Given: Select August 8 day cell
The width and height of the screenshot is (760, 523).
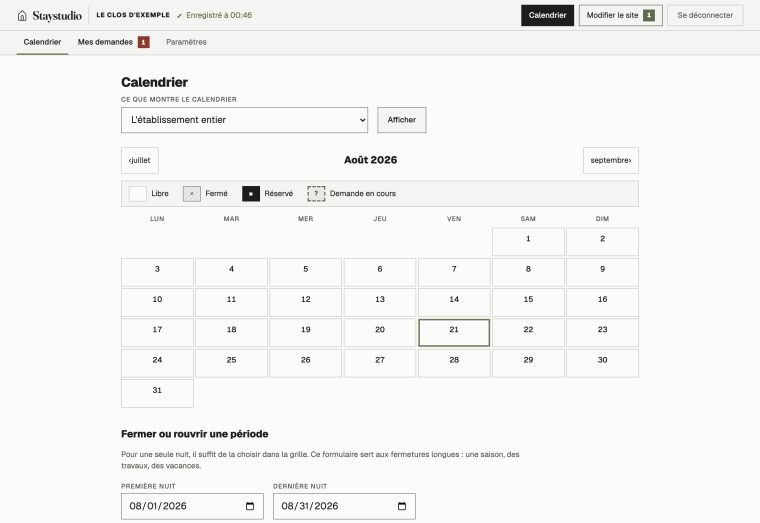Looking at the screenshot, I should click(528, 272).
